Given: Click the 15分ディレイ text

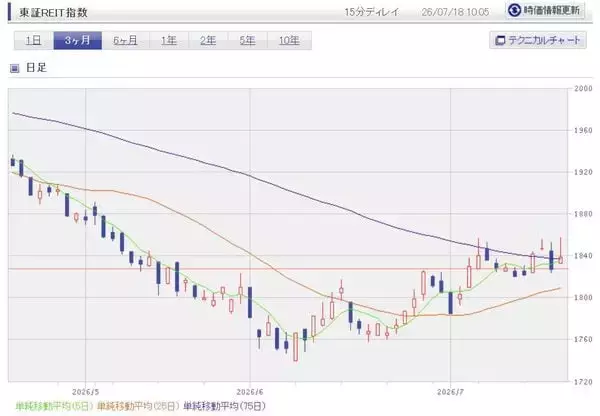Looking at the screenshot, I should coord(372,12).
